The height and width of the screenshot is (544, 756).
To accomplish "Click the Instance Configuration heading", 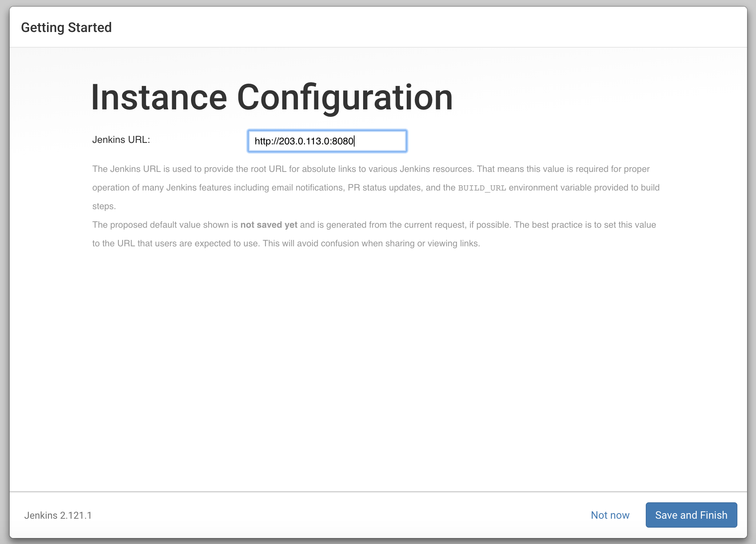I will pos(271,97).
